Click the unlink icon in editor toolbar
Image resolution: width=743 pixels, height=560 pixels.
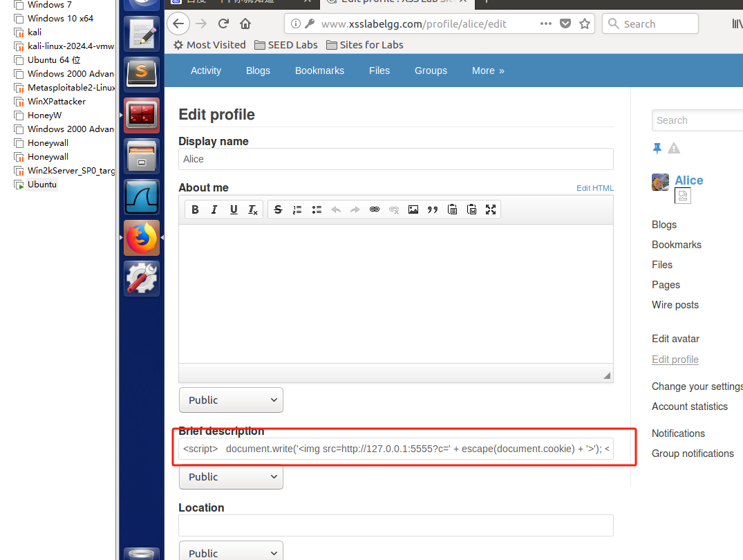tap(394, 209)
